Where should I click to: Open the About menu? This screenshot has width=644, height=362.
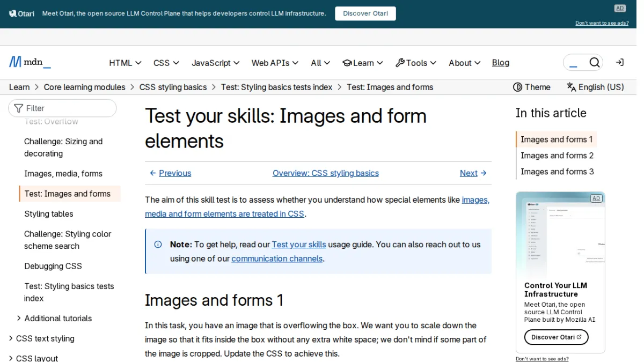pos(465,63)
